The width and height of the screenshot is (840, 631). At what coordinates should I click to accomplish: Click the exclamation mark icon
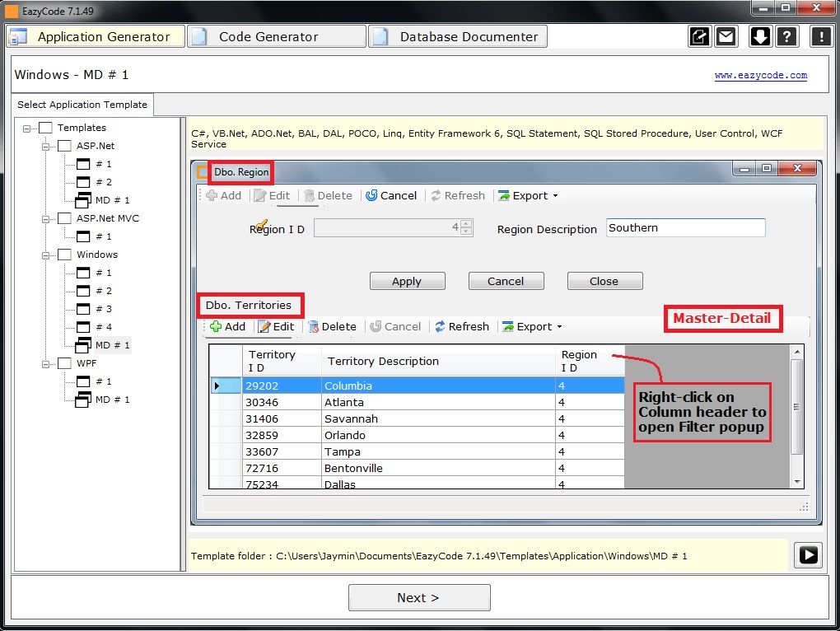pyautogui.click(x=821, y=36)
